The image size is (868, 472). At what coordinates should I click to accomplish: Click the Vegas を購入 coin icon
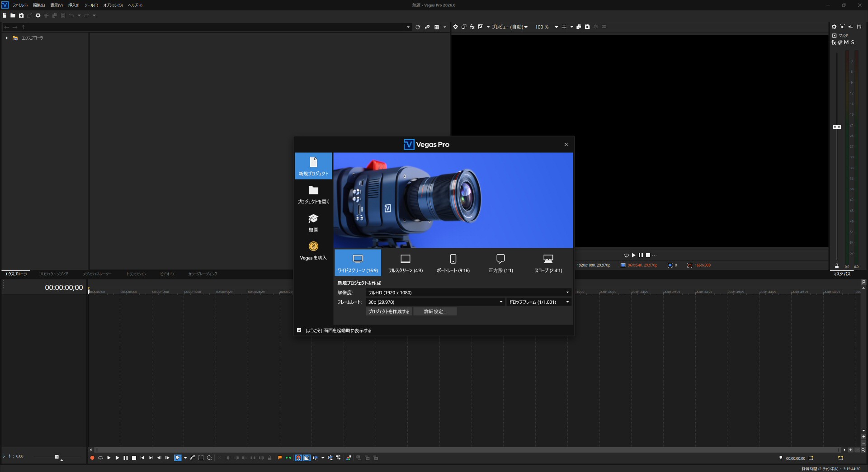pyautogui.click(x=313, y=246)
